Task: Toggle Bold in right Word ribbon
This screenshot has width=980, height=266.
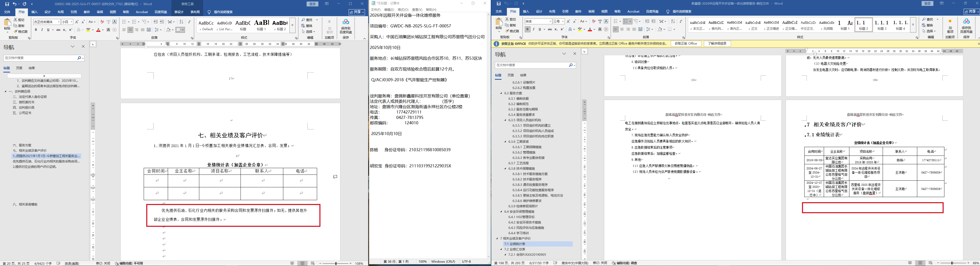Action: tap(528, 29)
